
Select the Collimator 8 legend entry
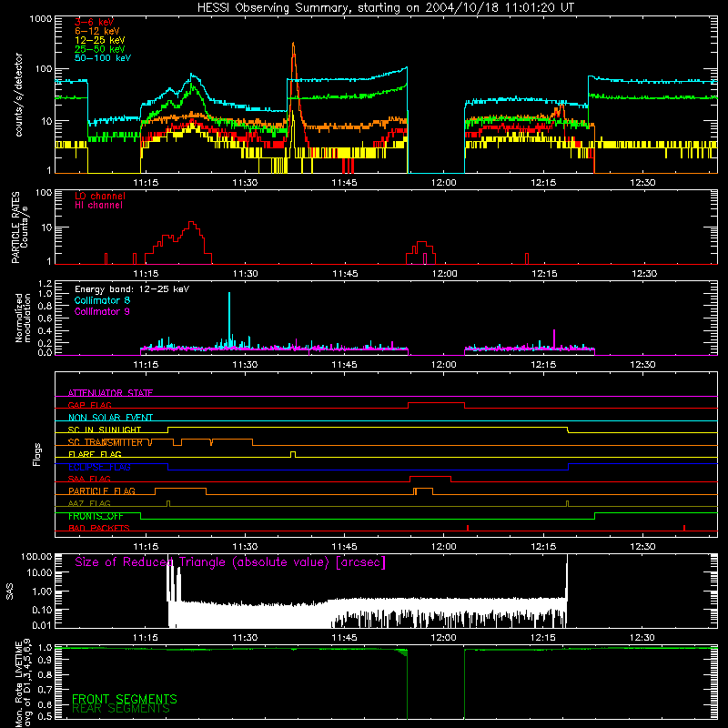tap(102, 300)
